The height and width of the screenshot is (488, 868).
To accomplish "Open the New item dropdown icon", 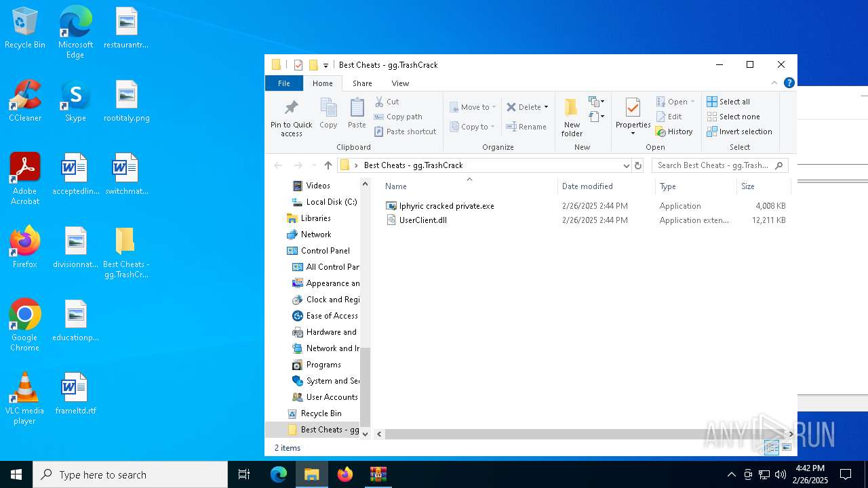I will [x=596, y=102].
